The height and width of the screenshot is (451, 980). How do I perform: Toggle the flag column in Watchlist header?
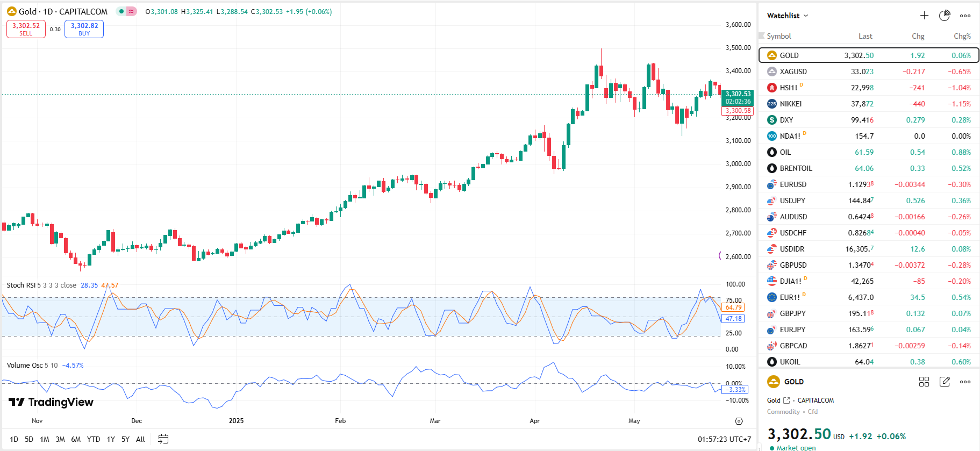coord(761,36)
